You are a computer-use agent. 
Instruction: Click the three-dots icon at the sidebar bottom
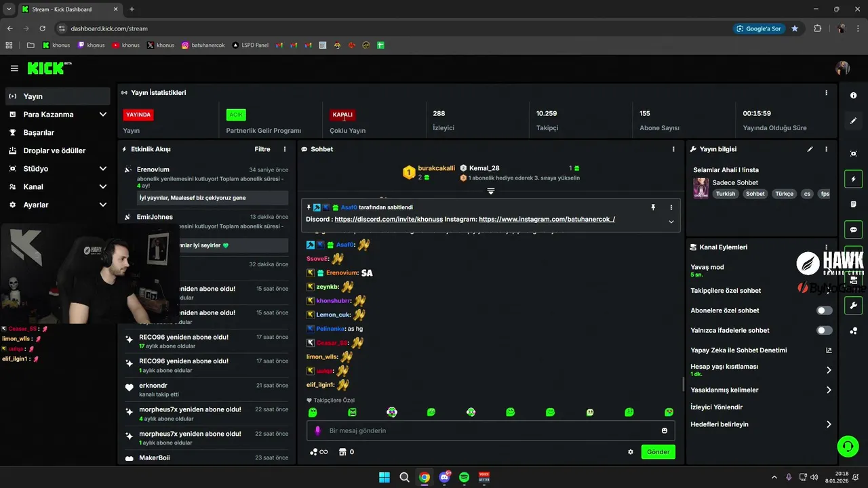[853, 331]
